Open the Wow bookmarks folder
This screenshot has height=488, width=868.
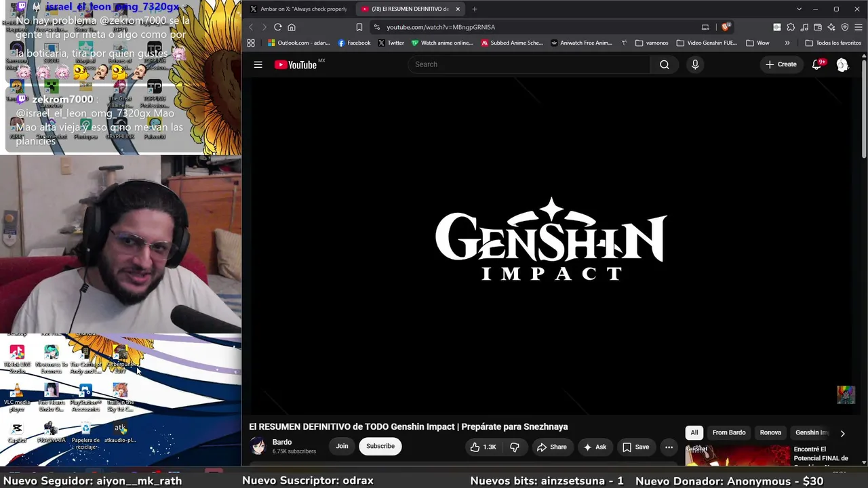click(x=757, y=43)
